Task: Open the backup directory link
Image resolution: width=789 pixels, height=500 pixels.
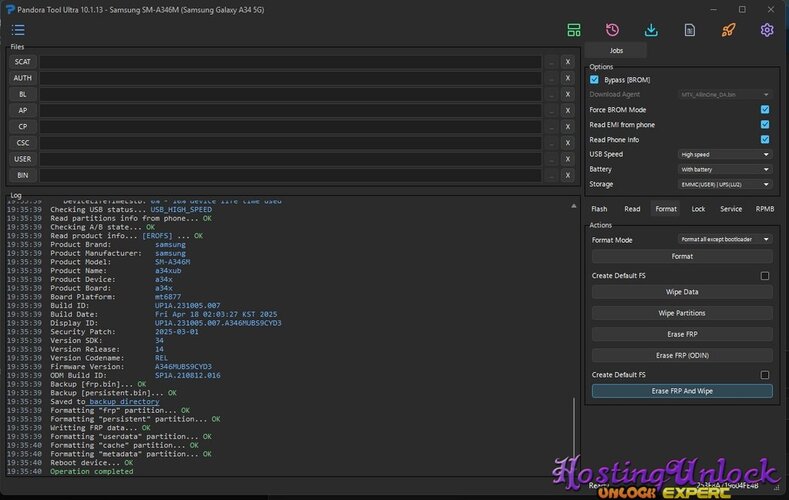Action: [x=123, y=401]
